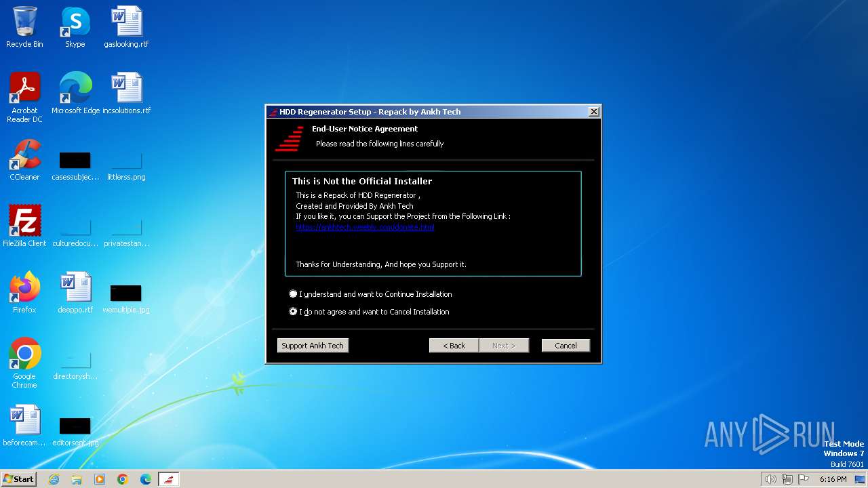This screenshot has height=488, width=868.
Task: Click 'Thanks for Understanding' line in notice
Action: [381, 264]
